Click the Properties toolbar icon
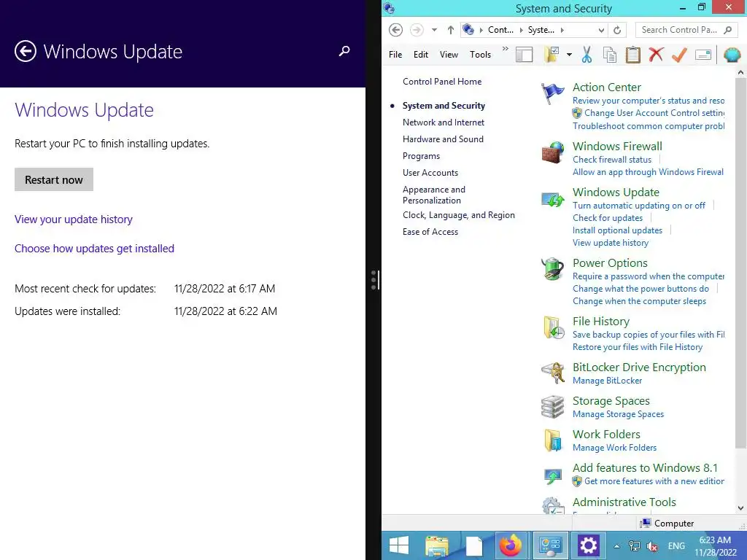Viewport: 747px width, 560px height. click(x=703, y=55)
